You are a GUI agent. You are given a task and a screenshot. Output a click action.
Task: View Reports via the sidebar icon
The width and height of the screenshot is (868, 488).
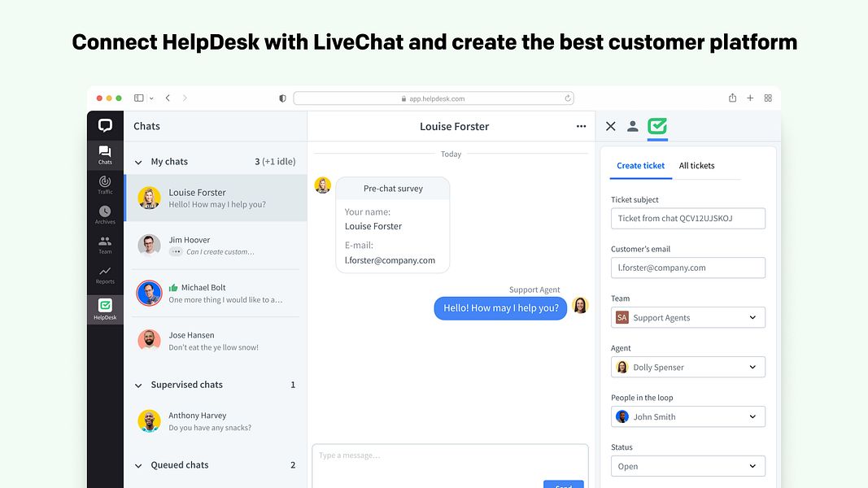(x=105, y=276)
